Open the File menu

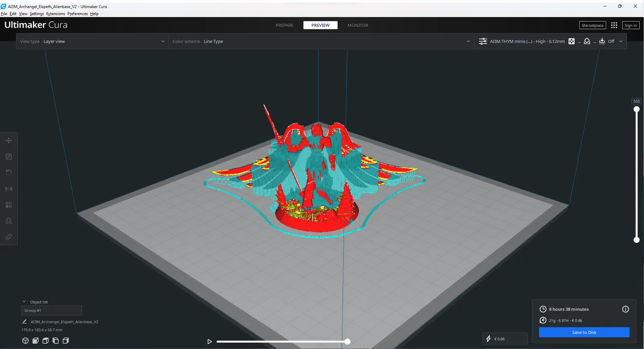click(x=4, y=14)
